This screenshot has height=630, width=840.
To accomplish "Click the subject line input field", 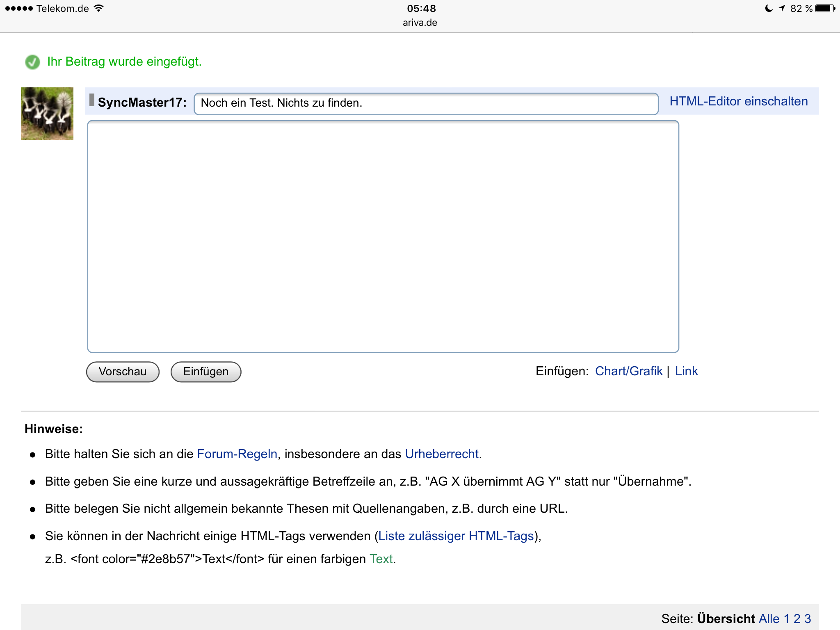I will point(426,103).
